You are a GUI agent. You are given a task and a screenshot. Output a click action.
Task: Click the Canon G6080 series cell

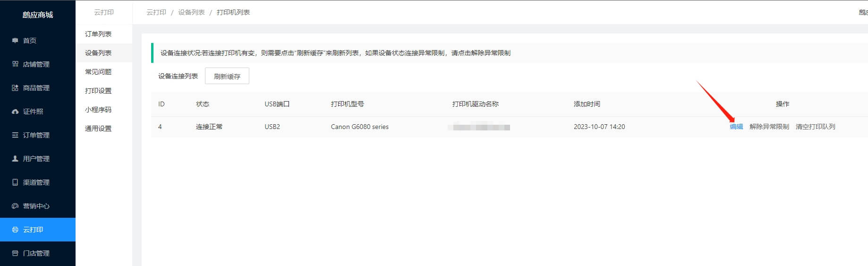click(x=360, y=127)
